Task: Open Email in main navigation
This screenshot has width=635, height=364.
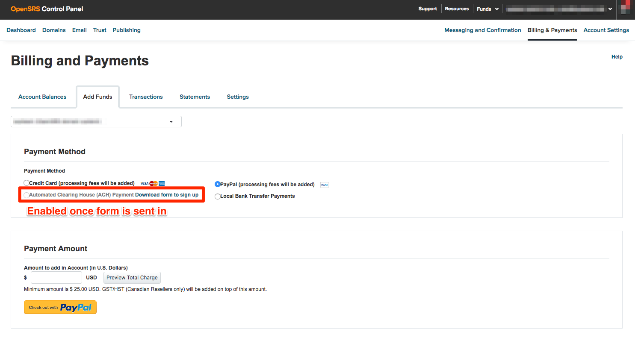Action: [x=80, y=30]
